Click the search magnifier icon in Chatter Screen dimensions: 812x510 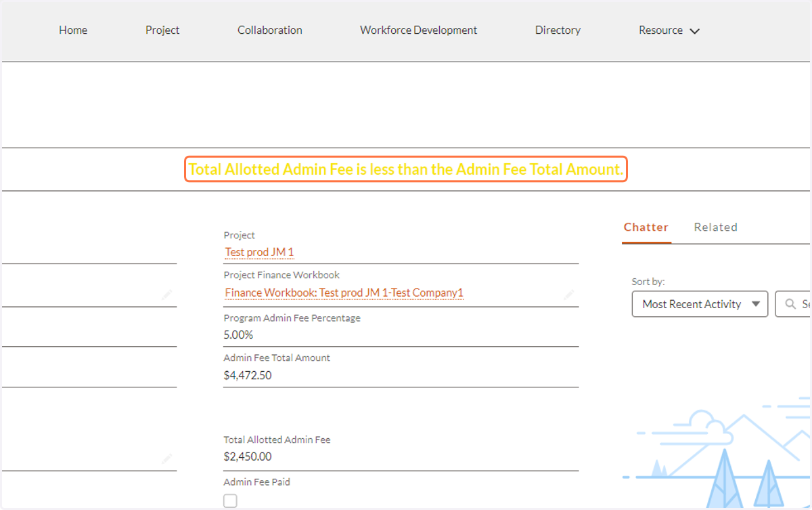(x=790, y=305)
